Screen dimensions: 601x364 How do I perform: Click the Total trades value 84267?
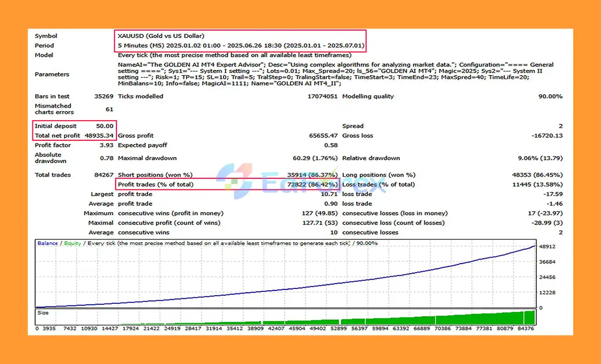104,174
